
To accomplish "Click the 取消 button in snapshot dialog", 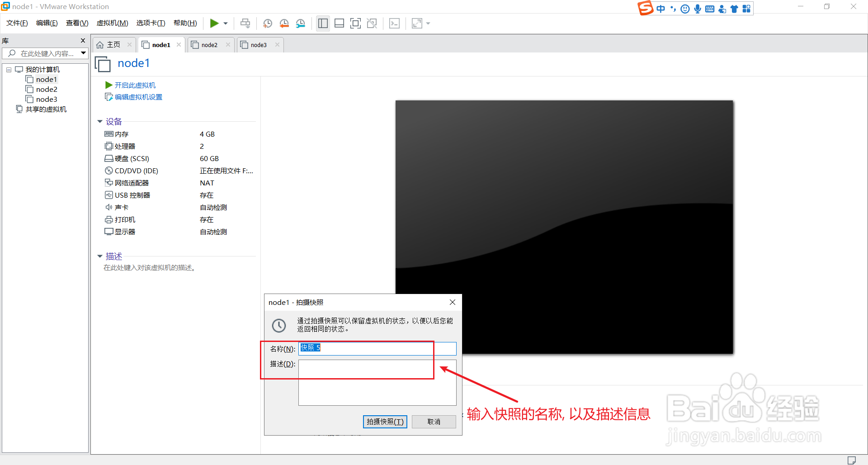I will click(x=434, y=422).
